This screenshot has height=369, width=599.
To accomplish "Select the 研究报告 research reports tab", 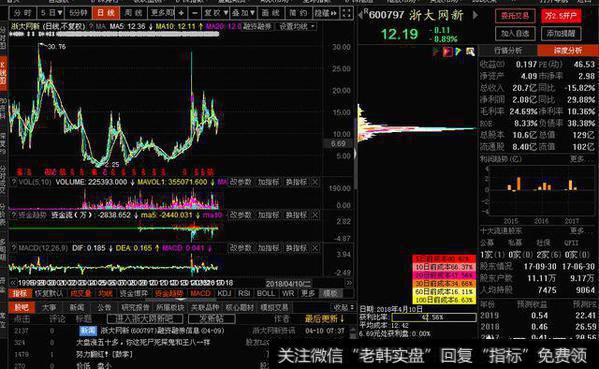I will (x=135, y=307).
